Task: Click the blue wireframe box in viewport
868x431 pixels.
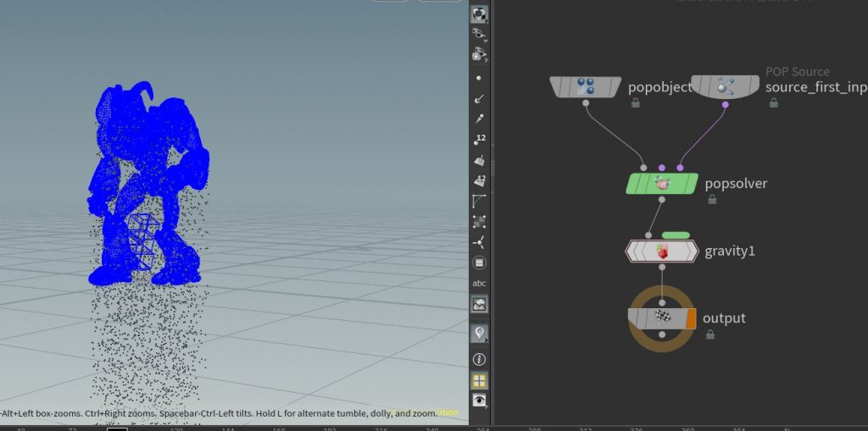Action: point(142,242)
